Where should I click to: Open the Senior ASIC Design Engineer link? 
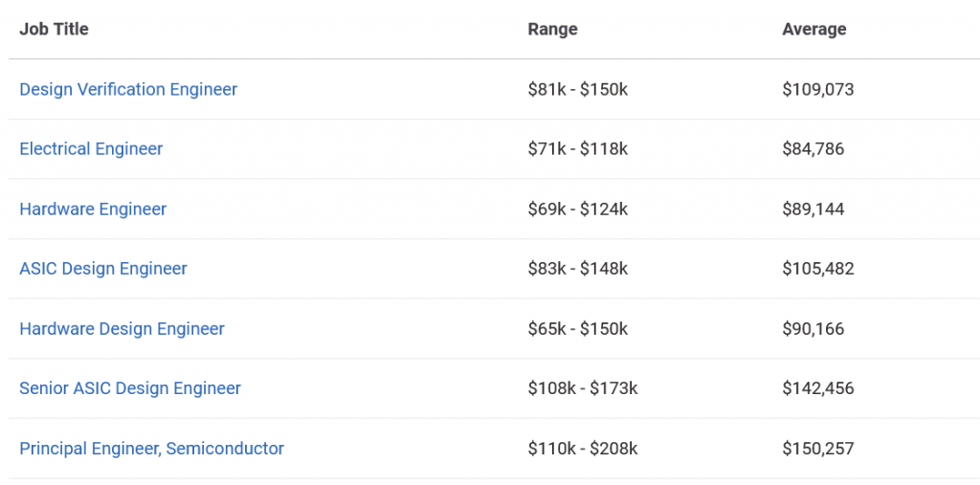point(130,388)
